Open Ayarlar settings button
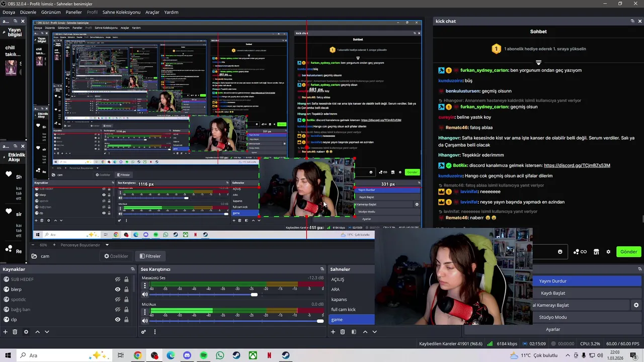This screenshot has width=644, height=362. (x=553, y=329)
